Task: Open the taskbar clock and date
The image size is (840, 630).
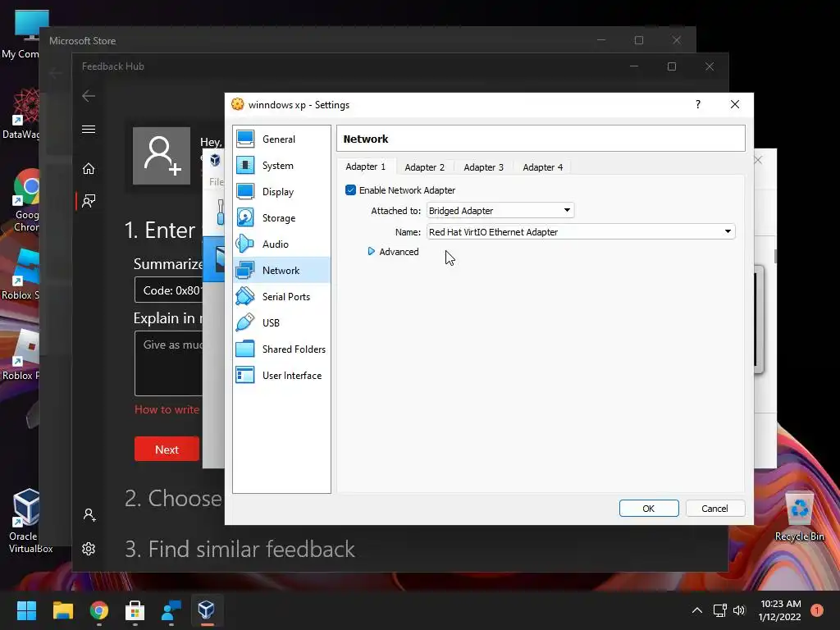Action: click(x=780, y=610)
